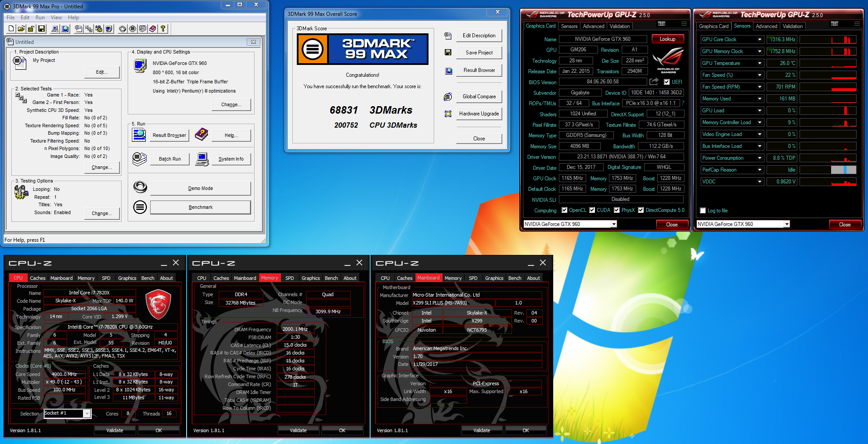Click the globe icon beside Global Compare

[448, 97]
